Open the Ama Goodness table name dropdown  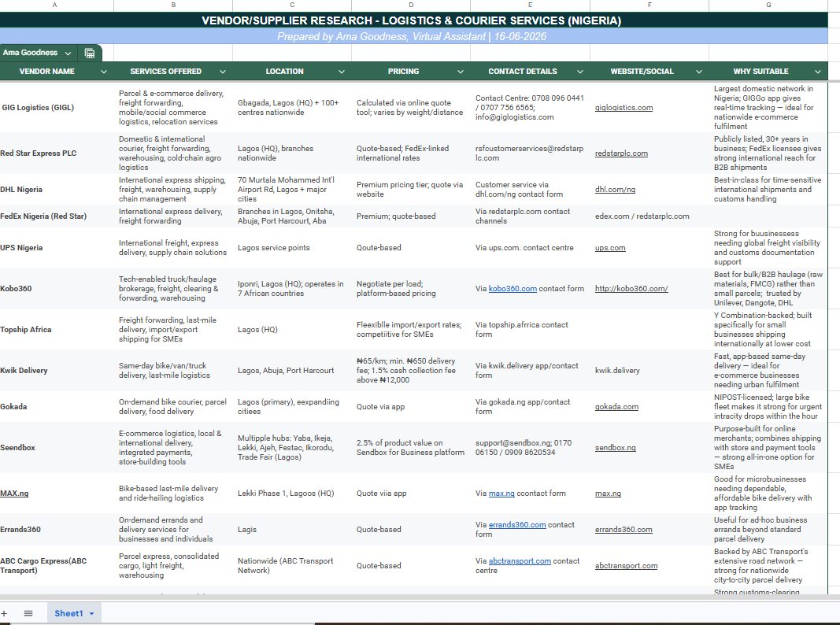68,53
